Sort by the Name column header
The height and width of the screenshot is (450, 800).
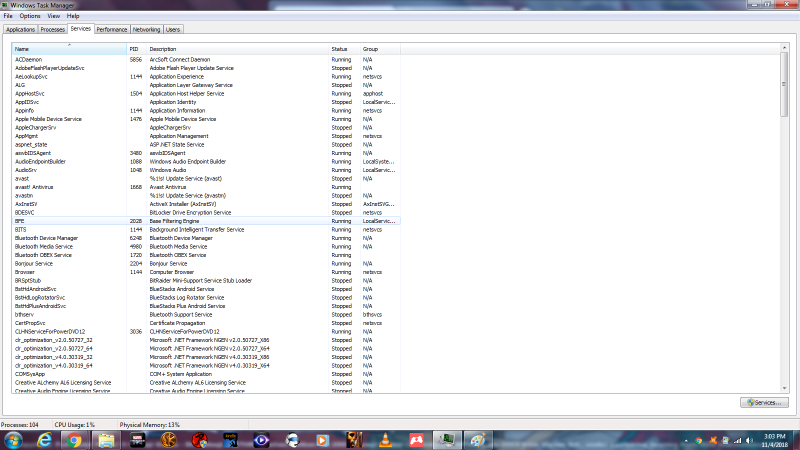(69, 49)
